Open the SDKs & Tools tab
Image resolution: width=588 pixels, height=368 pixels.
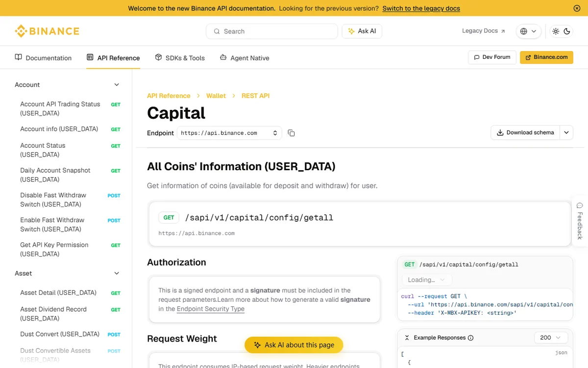[180, 58]
